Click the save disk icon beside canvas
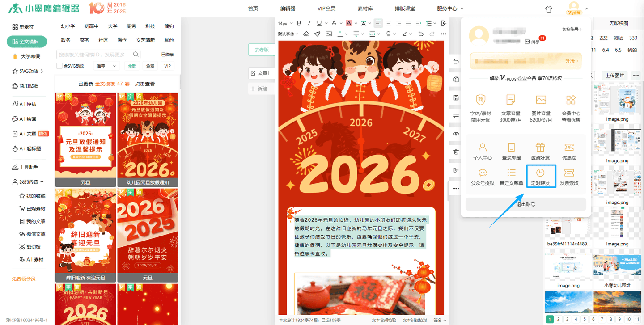The height and width of the screenshot is (325, 644). click(456, 98)
